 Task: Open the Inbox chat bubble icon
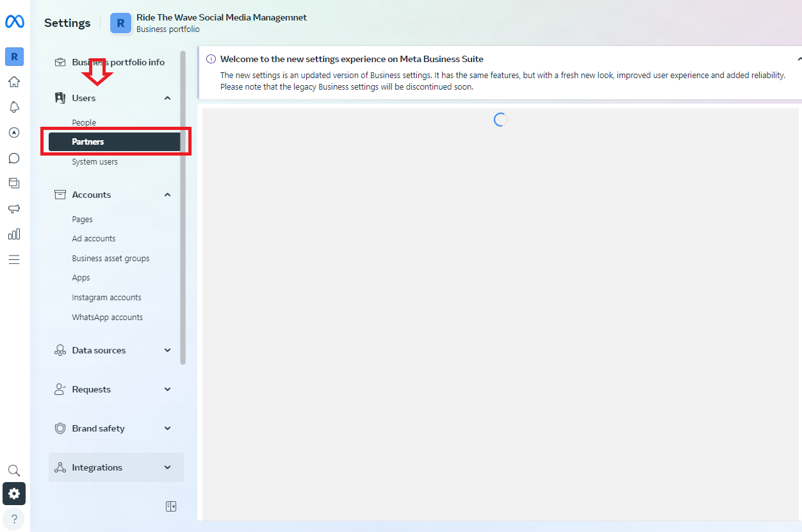pyautogui.click(x=14, y=157)
